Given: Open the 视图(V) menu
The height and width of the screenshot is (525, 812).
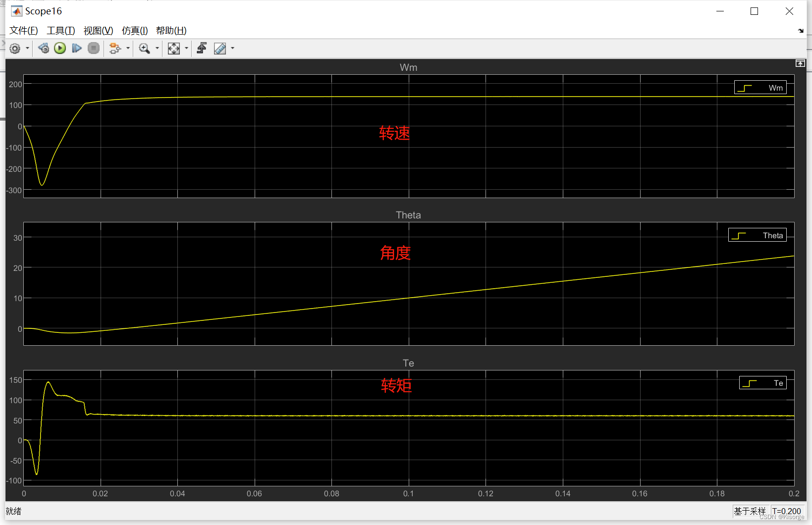Looking at the screenshot, I should (x=98, y=31).
